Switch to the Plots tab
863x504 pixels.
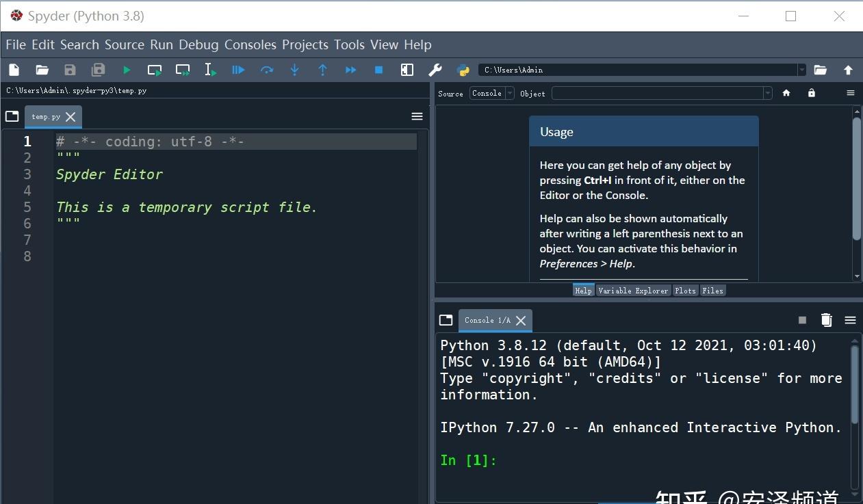click(685, 291)
